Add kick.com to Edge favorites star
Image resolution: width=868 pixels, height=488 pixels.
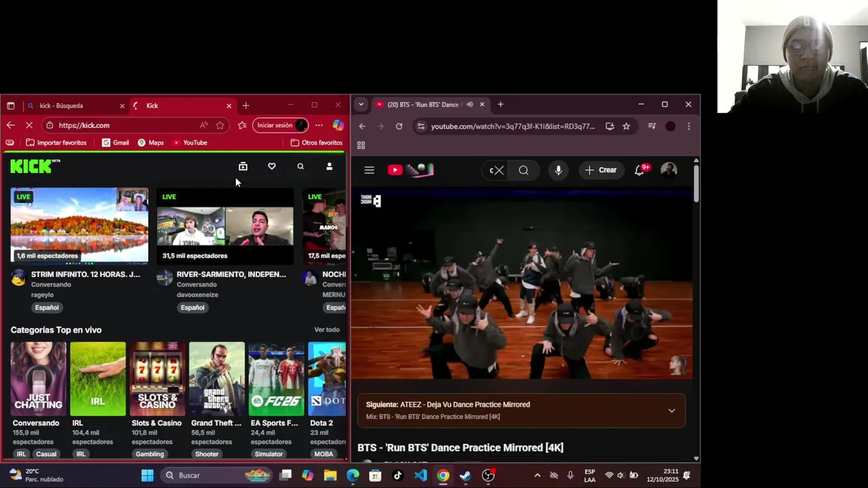click(x=220, y=125)
